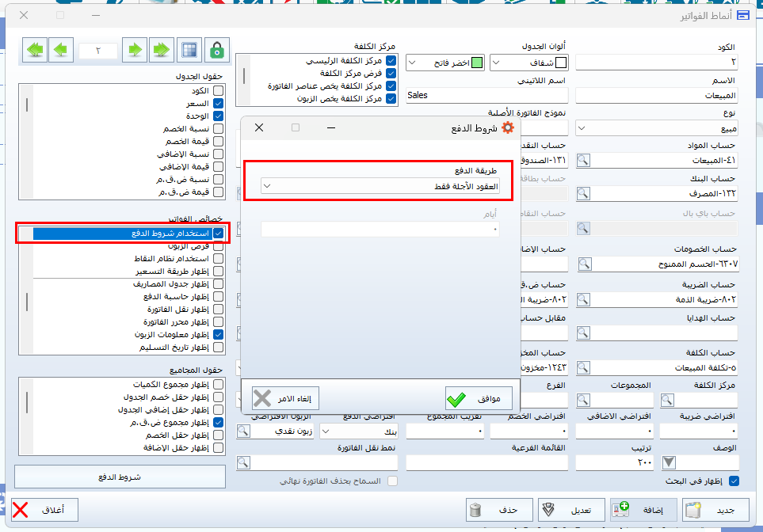Open the blue grid table icon
Image resolution: width=763 pixels, height=532 pixels.
coord(189,50)
